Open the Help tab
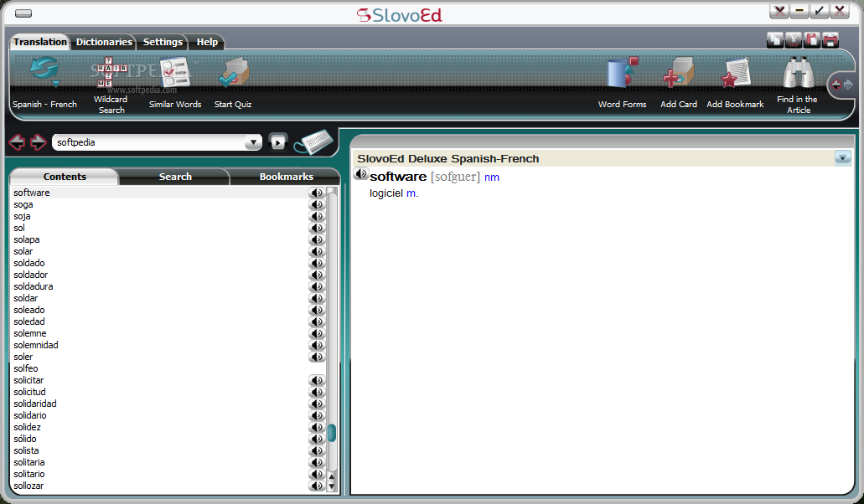The image size is (864, 504). click(207, 42)
